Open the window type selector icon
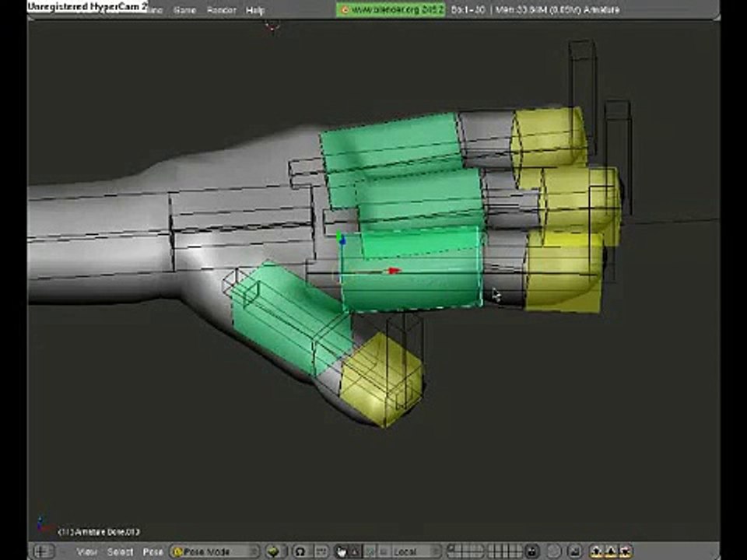The image size is (747, 560). [x=44, y=551]
